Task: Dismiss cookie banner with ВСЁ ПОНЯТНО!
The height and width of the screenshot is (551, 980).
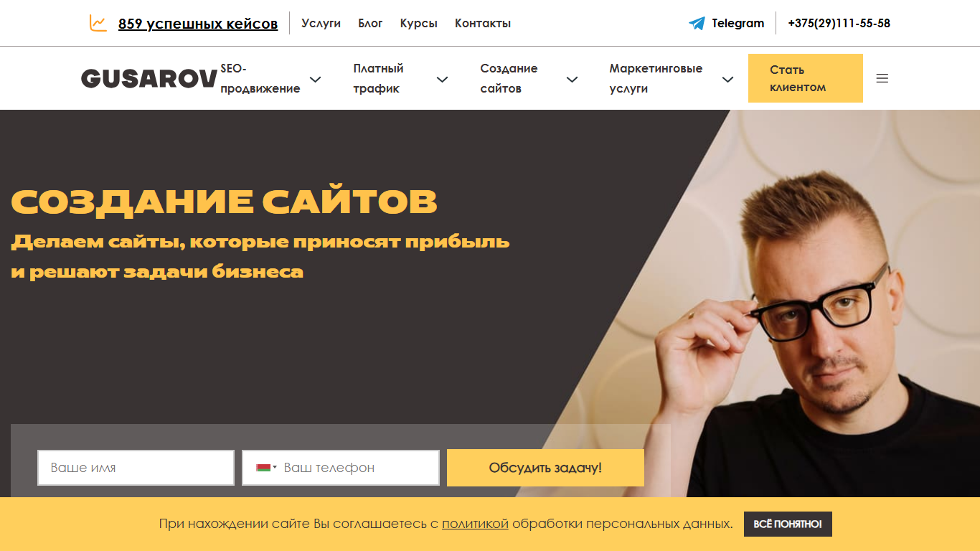Action: click(788, 524)
